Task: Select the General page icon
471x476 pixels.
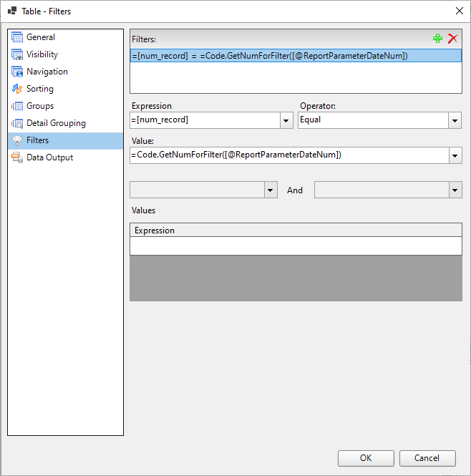Action: pyautogui.click(x=17, y=37)
